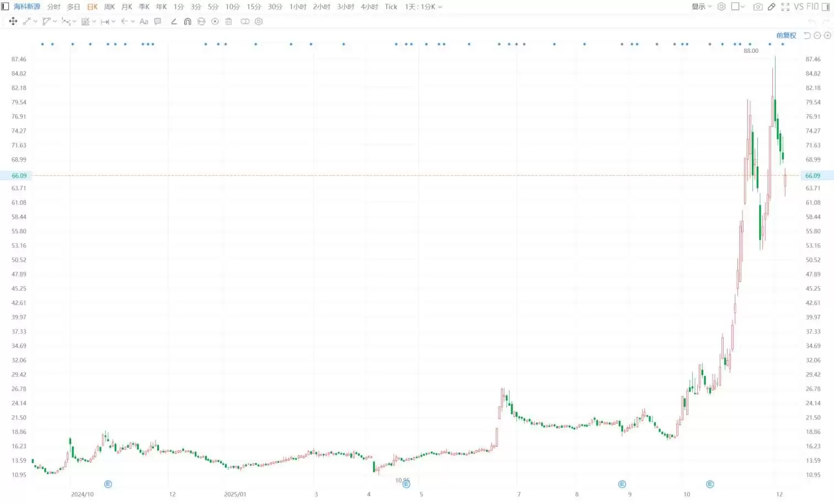Click the zoom in plus icon
This screenshot has width=834, height=504.
coord(827,35)
